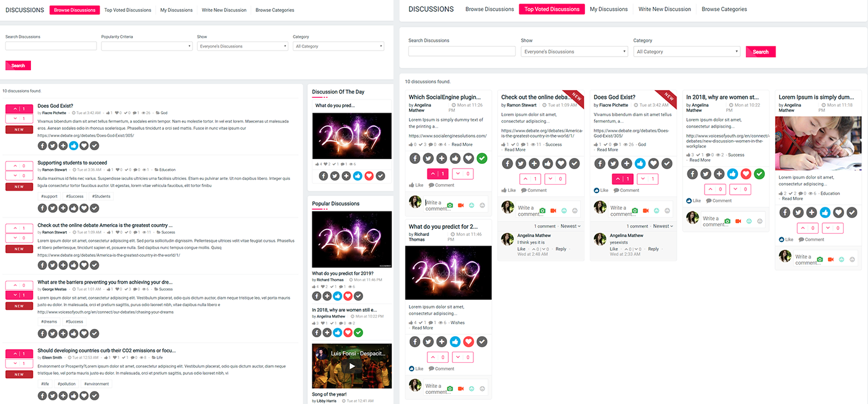Open Browse Categories tab in right panel
Viewport: 868px width, 404px height.
point(724,10)
